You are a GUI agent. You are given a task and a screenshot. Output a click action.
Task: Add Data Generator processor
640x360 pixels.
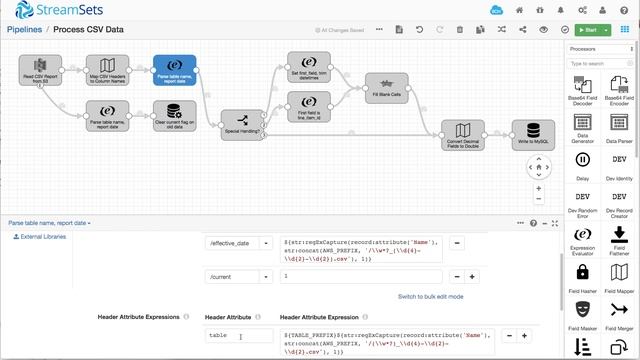point(582,128)
